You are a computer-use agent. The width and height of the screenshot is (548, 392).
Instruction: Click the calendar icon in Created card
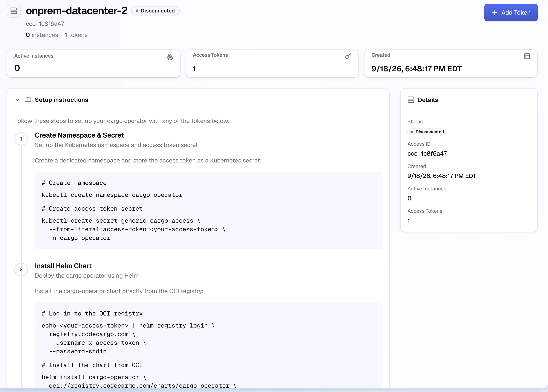(527, 56)
